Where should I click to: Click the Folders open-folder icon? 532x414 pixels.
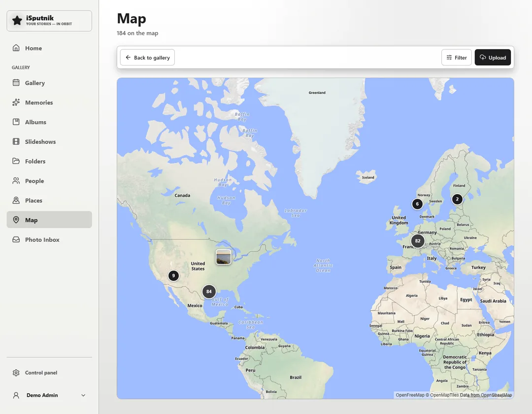(16, 161)
